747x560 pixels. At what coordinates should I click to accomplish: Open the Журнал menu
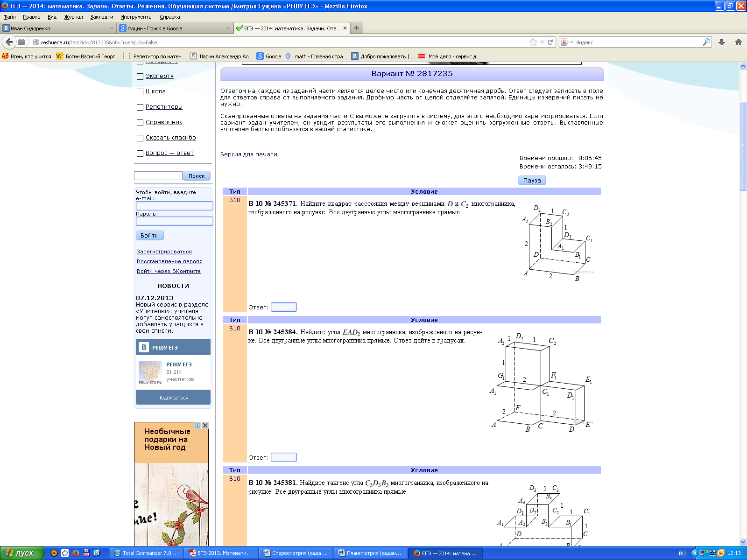[x=73, y=17]
